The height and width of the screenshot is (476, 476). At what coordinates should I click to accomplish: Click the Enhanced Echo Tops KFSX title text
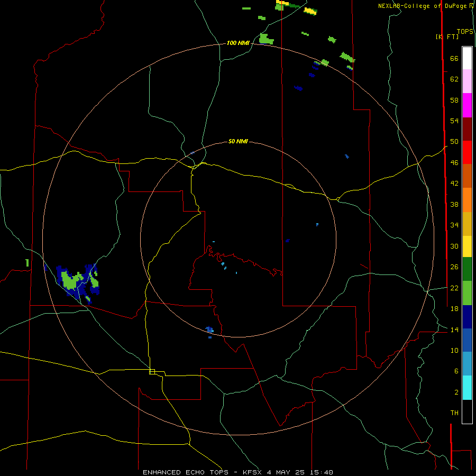pyautogui.click(x=237, y=472)
